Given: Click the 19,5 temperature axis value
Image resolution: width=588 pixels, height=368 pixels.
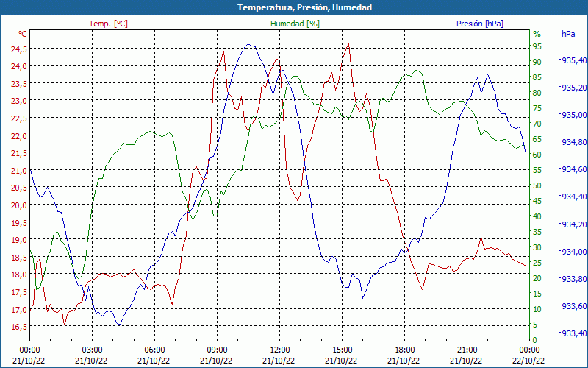Looking at the screenshot, I should pyautogui.click(x=19, y=223).
